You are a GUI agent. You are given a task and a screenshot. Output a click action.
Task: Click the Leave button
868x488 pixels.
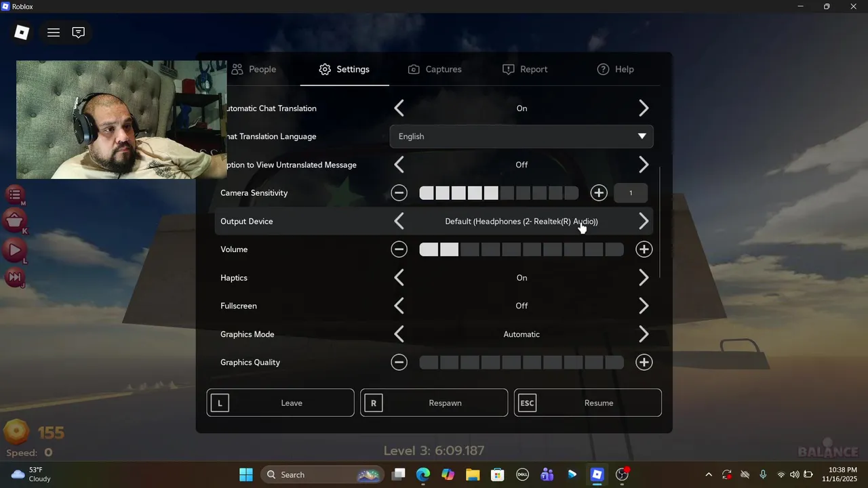click(x=280, y=403)
